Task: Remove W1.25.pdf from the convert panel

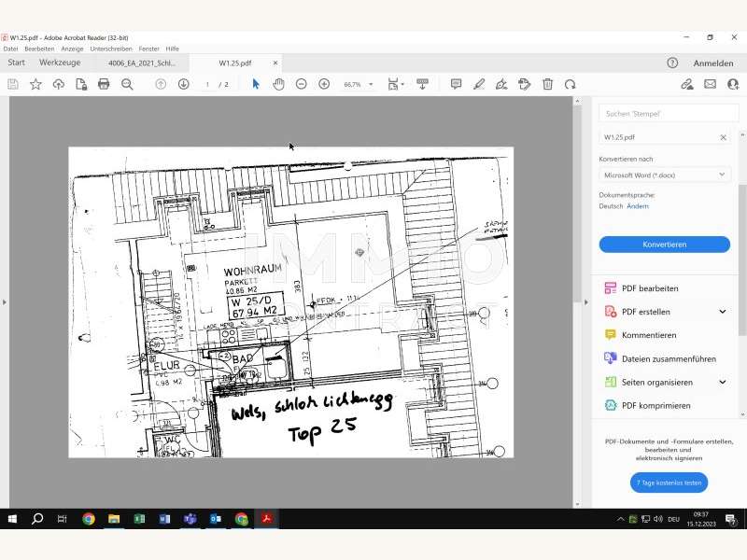Action: (723, 137)
